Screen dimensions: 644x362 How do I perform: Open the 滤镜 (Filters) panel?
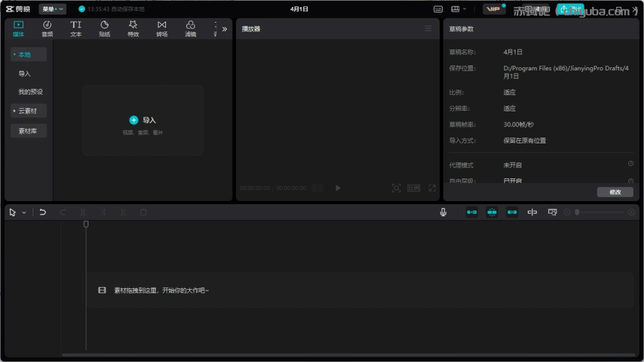tap(191, 28)
